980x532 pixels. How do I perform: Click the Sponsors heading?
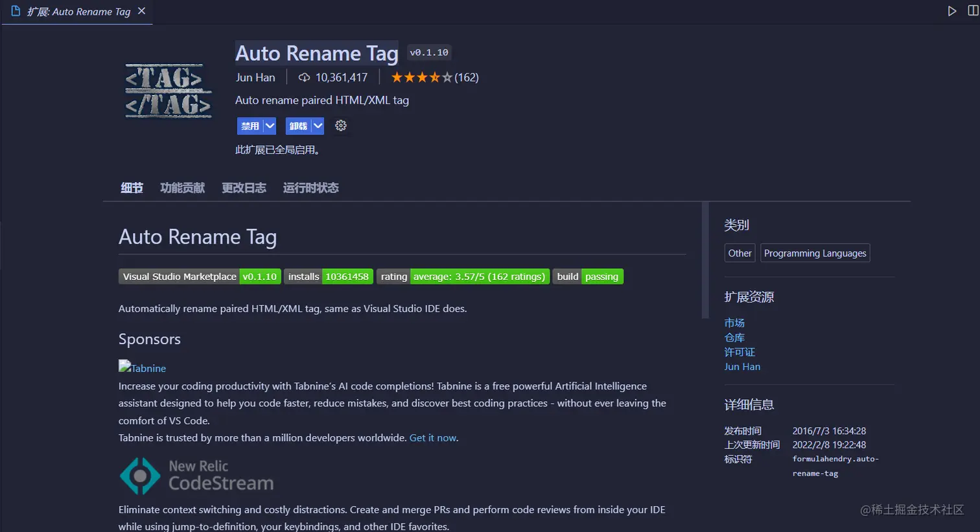coord(150,340)
